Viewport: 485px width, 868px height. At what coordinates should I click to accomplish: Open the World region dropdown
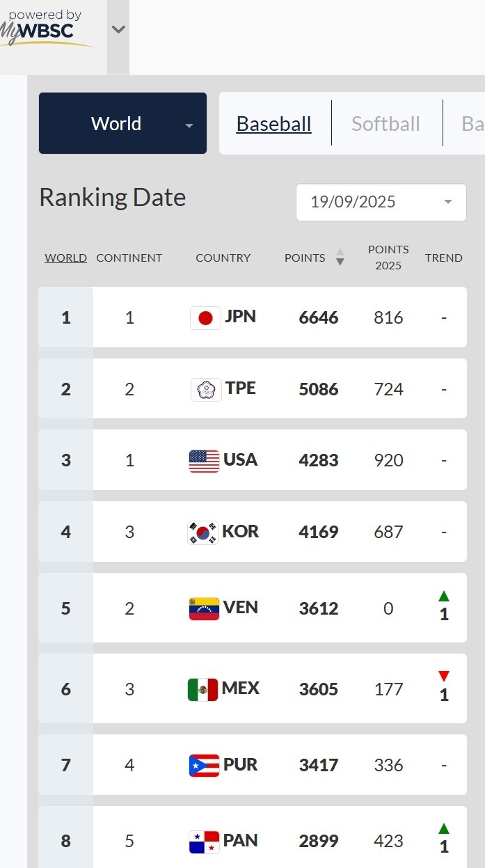(x=122, y=124)
